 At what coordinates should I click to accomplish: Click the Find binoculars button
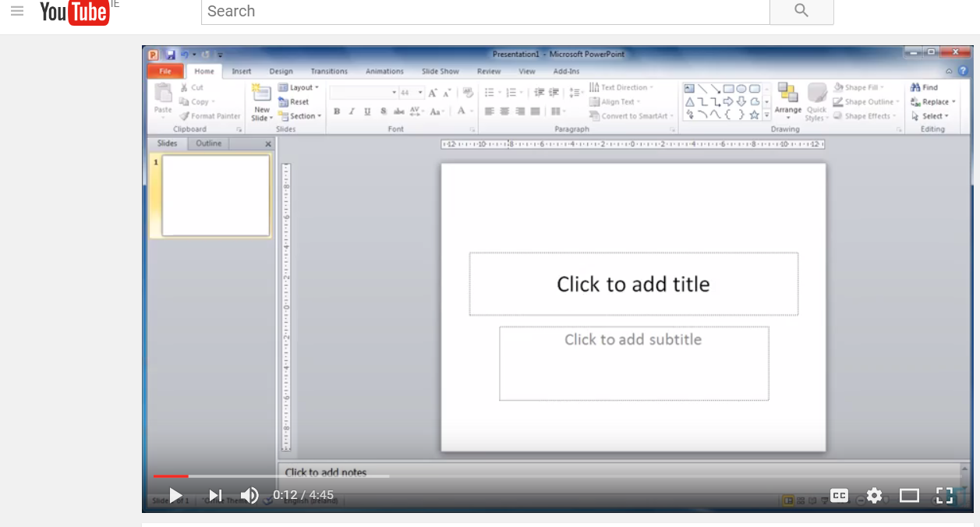point(925,88)
